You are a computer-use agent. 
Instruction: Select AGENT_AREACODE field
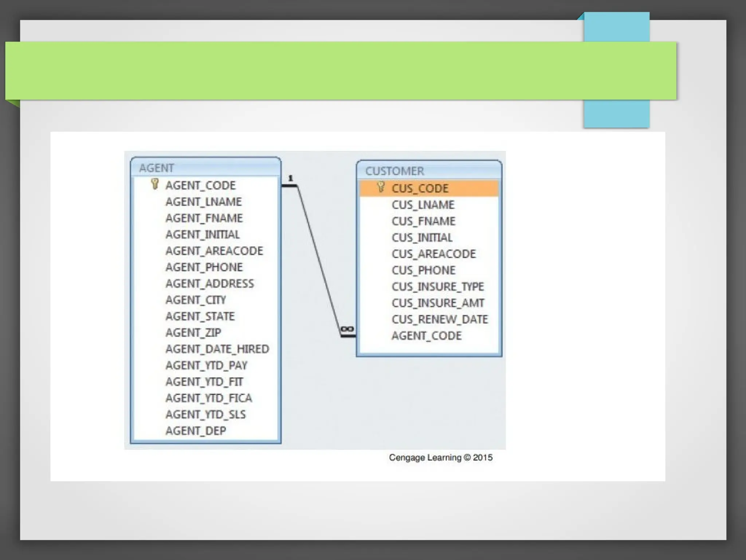[x=214, y=251]
